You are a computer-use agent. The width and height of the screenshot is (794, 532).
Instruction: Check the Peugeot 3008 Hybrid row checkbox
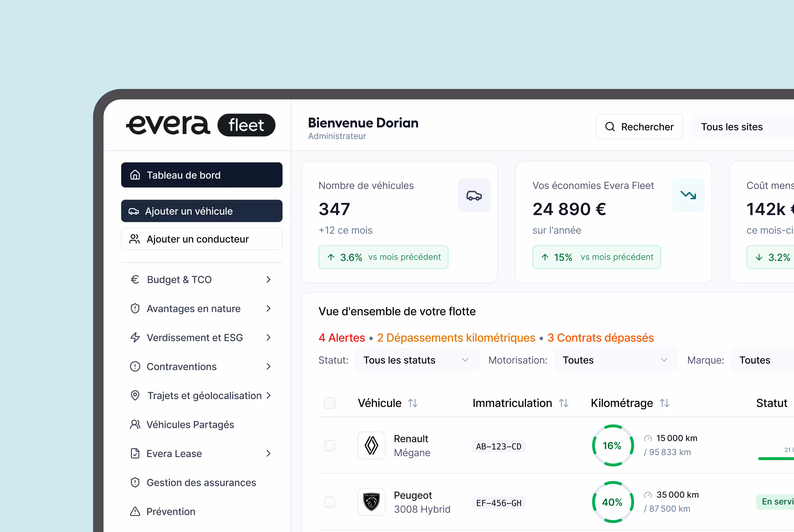tap(329, 502)
